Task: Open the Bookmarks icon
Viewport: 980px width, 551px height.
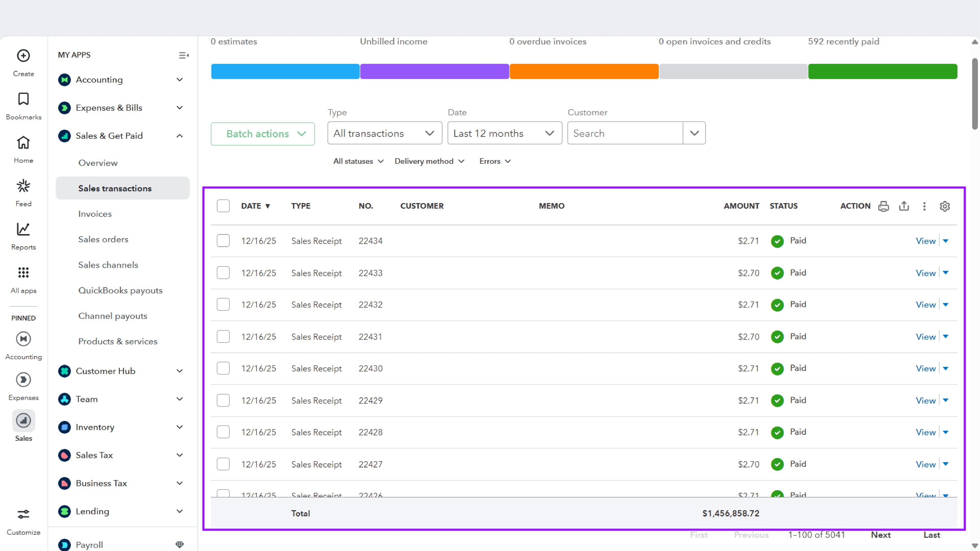Action: [x=23, y=99]
